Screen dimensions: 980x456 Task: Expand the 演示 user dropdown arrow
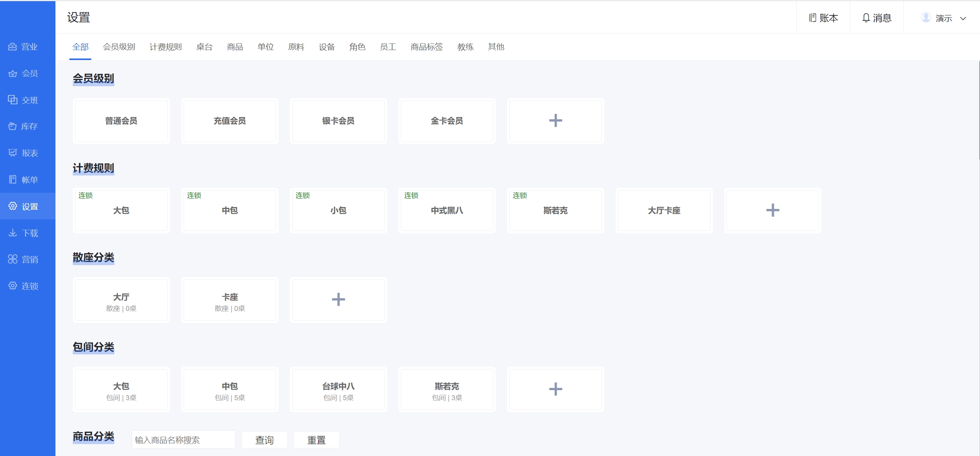click(963, 18)
